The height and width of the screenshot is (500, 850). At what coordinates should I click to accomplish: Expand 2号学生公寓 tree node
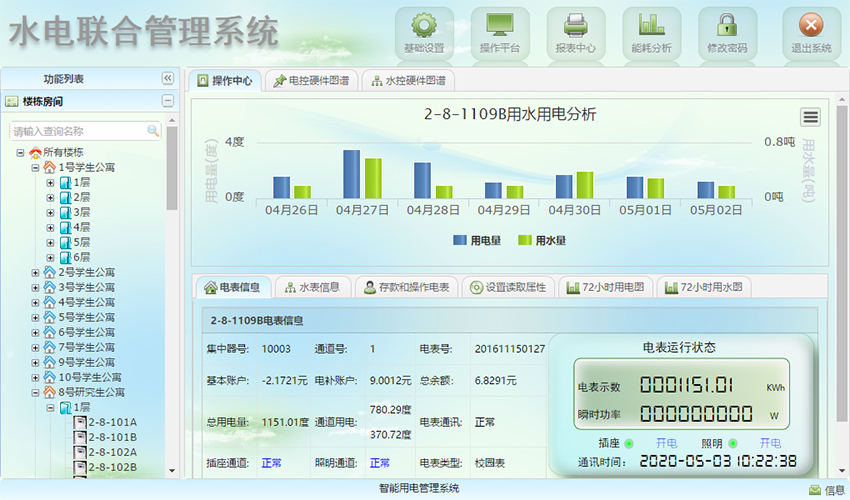point(35,272)
